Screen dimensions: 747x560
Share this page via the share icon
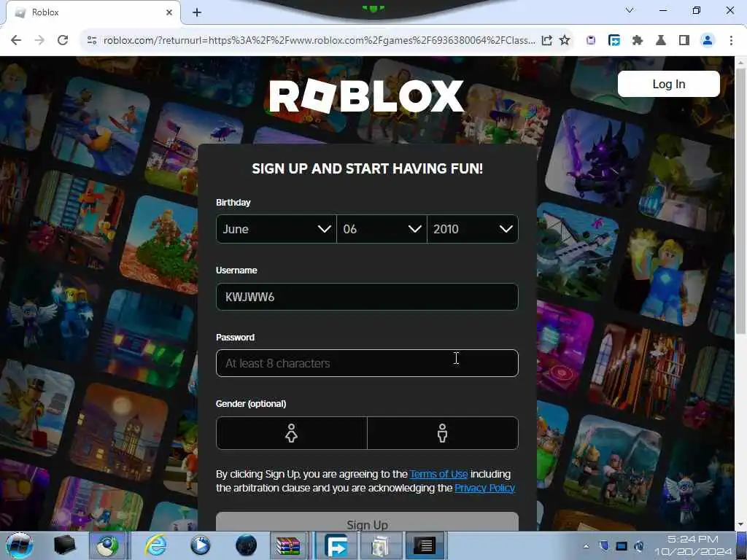pos(547,41)
